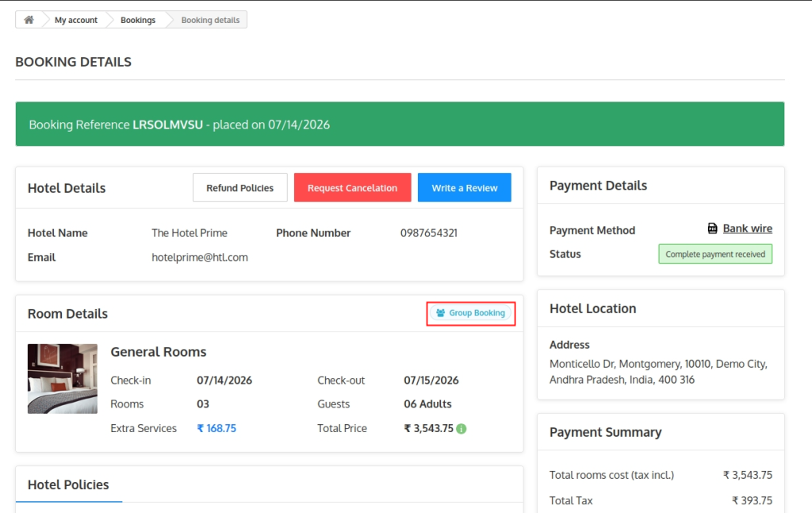Click the Hotel Location heading

(x=592, y=308)
